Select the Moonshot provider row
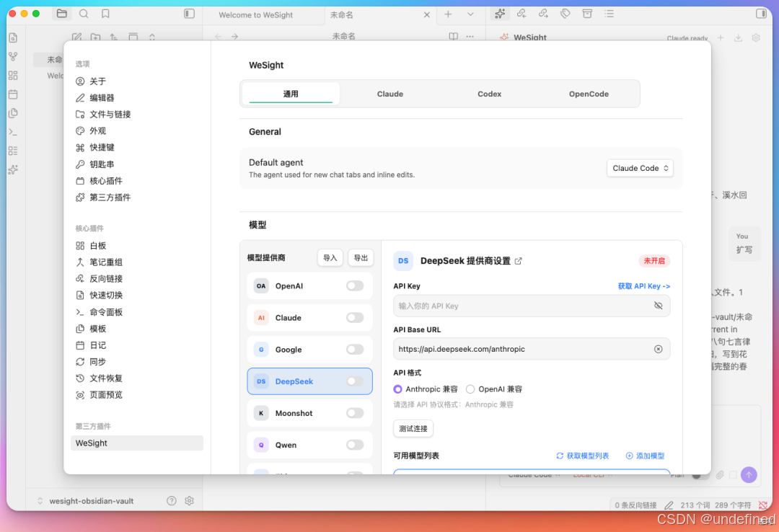779x532 pixels. pos(309,413)
